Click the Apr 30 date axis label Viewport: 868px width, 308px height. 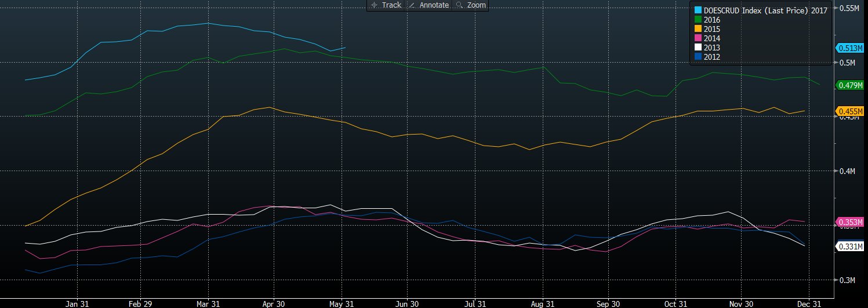(274, 303)
